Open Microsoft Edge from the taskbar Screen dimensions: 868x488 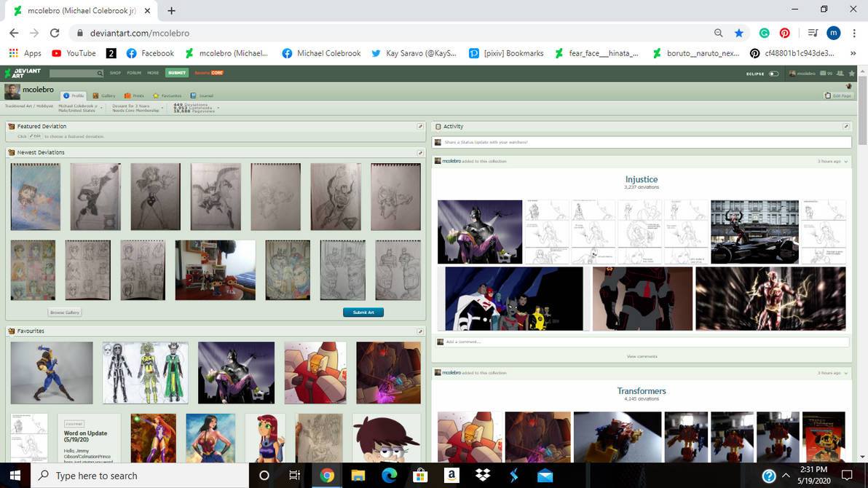click(x=389, y=476)
